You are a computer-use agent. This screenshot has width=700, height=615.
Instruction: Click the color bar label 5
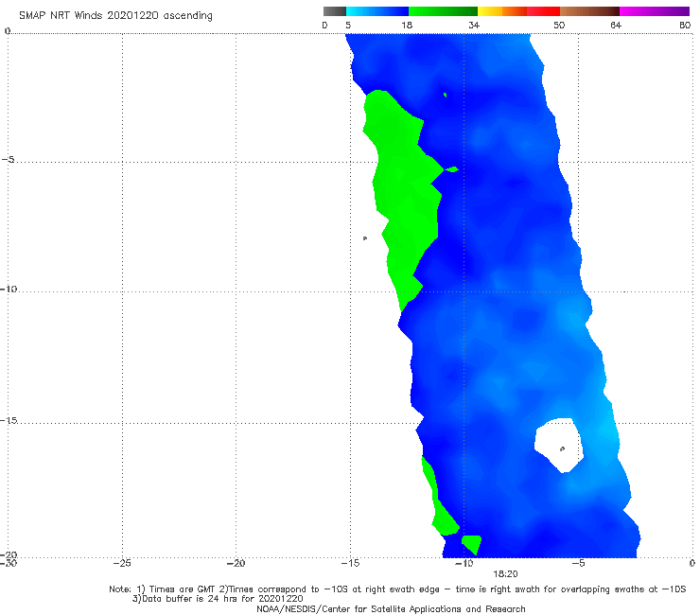click(348, 26)
